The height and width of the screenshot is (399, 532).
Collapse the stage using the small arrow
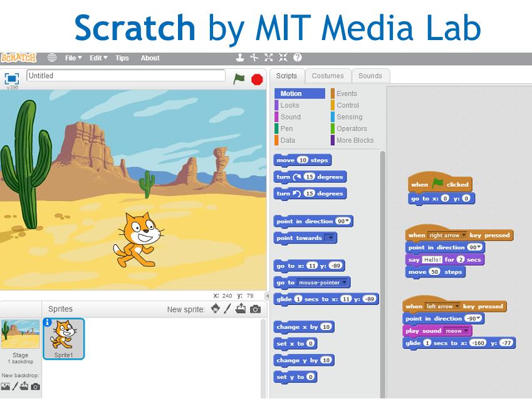point(267,296)
